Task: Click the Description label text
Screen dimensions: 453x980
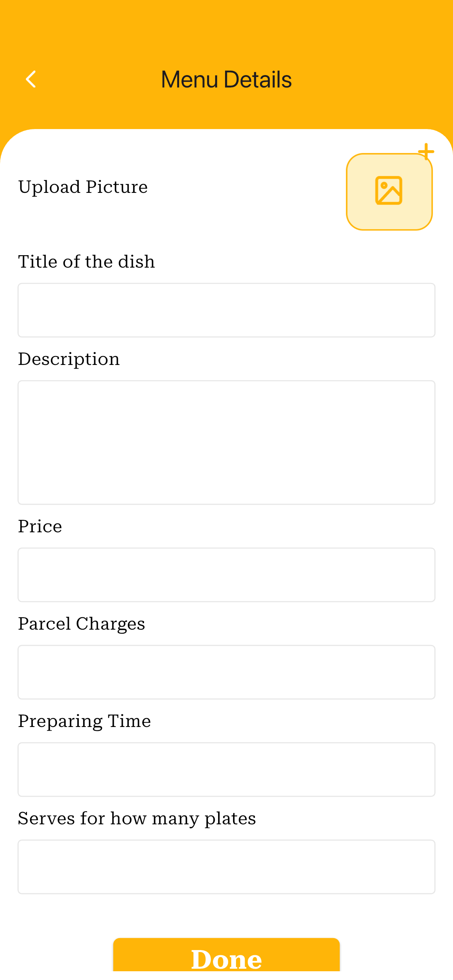Action: 69,359
